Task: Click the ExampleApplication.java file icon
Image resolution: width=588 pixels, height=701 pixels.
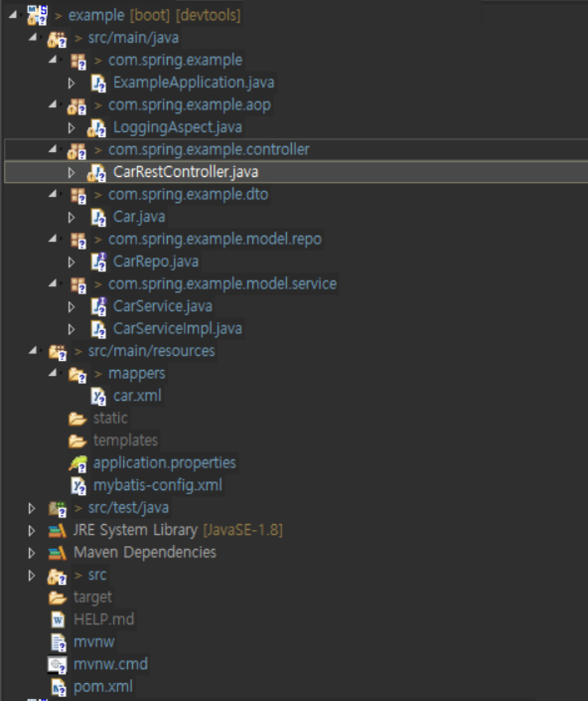Action: [x=99, y=83]
